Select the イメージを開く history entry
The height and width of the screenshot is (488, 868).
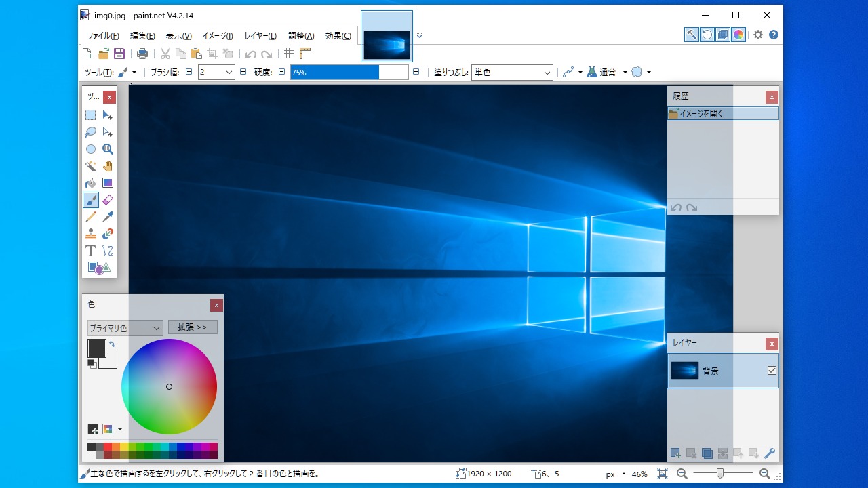coord(723,114)
